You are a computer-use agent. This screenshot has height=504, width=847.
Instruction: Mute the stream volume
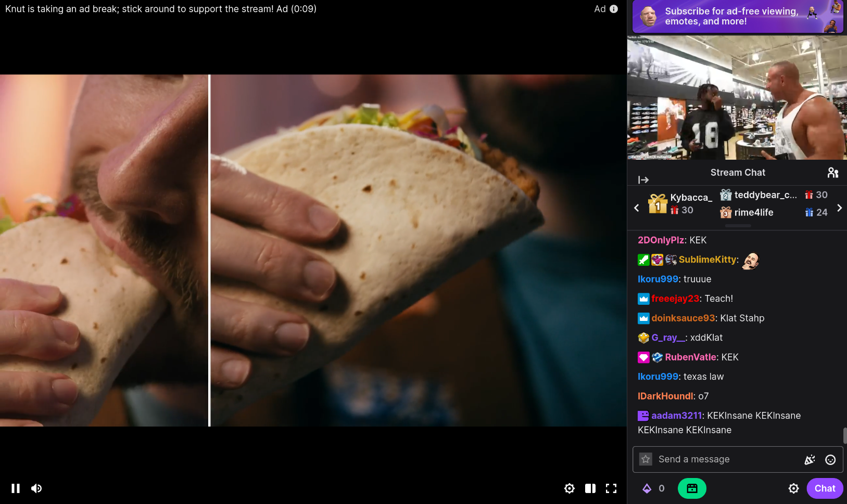[36, 488]
